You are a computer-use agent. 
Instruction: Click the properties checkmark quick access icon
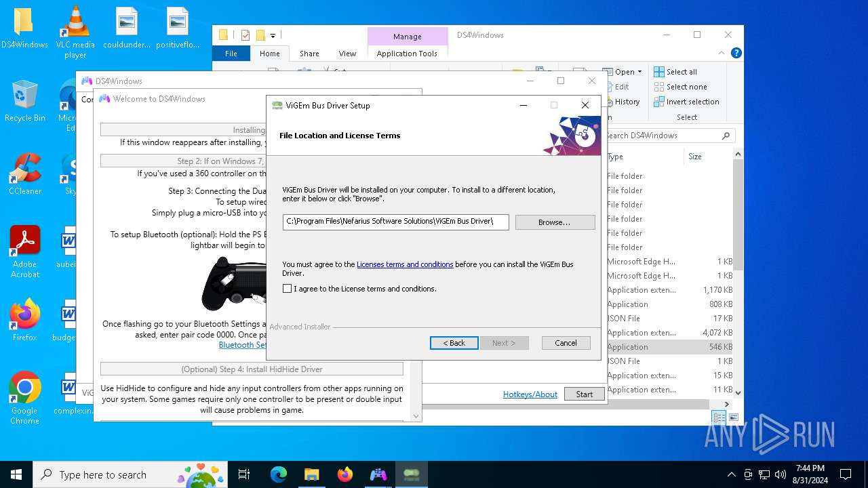pos(245,35)
